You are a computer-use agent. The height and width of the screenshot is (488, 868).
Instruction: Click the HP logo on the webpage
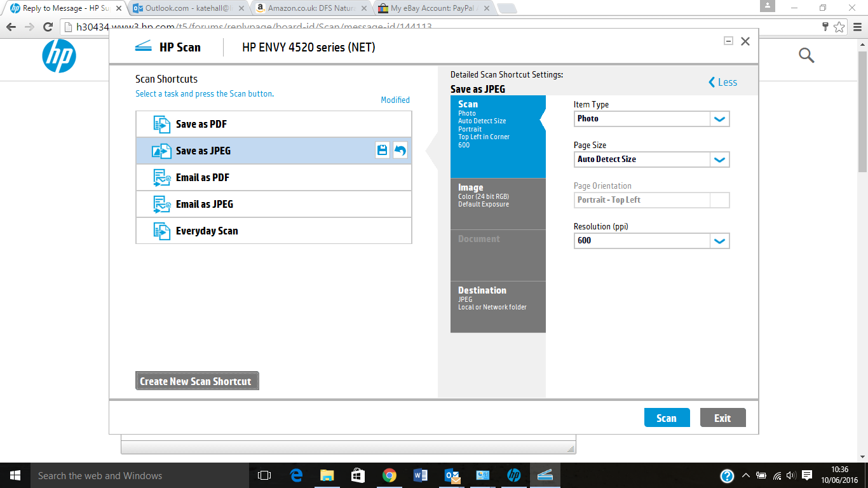pos(59,56)
